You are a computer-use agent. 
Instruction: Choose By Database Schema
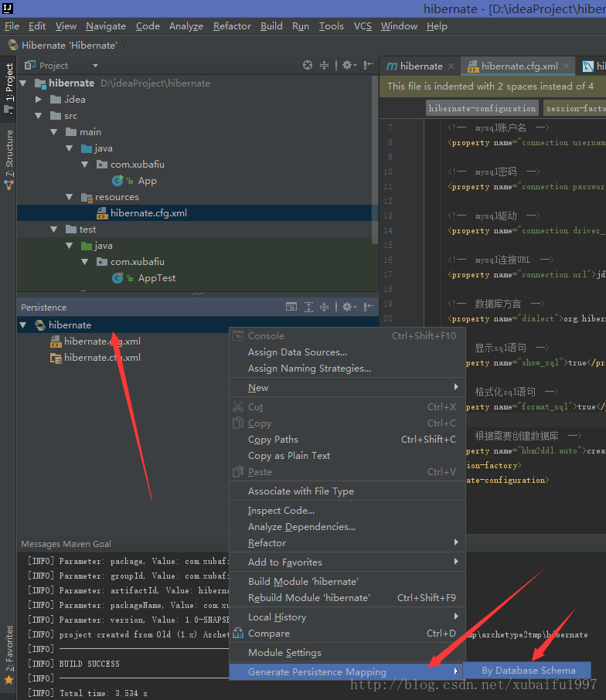pyautogui.click(x=528, y=671)
